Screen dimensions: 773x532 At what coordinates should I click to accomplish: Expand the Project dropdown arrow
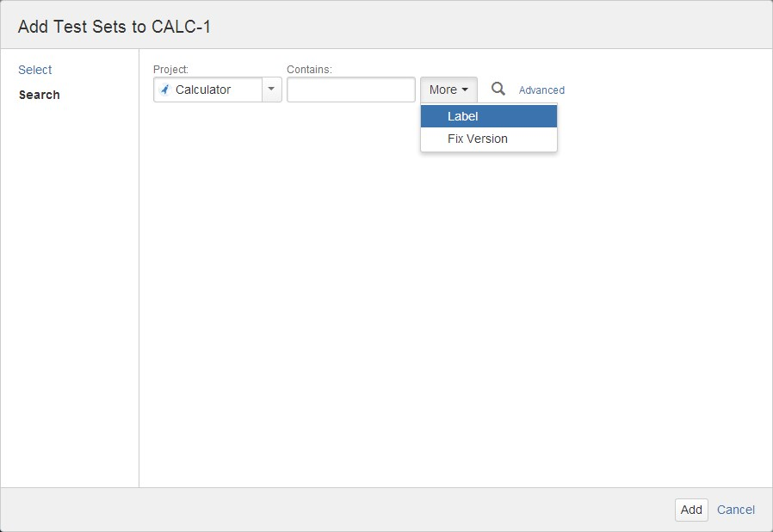pyautogui.click(x=272, y=90)
